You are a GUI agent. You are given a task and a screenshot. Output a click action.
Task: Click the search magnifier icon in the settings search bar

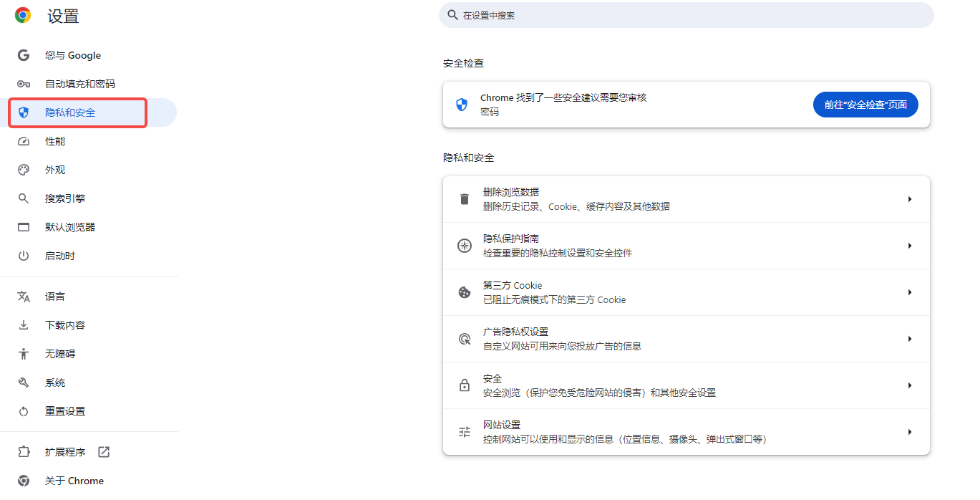point(452,15)
